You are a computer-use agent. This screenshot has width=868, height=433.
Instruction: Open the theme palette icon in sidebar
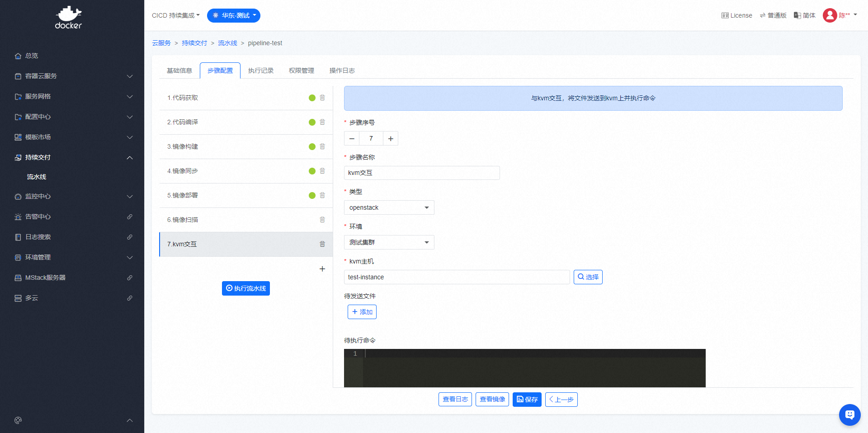[x=18, y=420]
